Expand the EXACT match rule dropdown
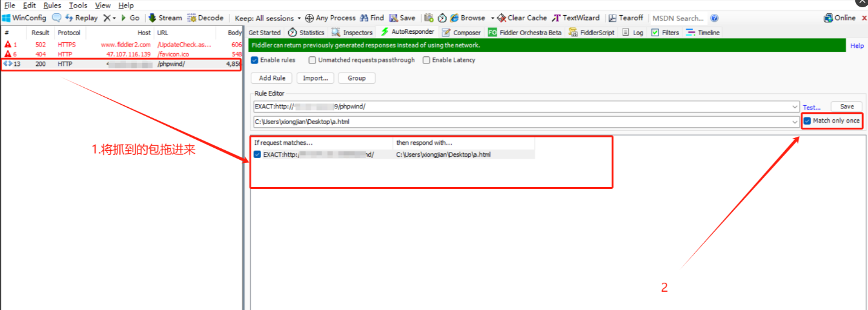Screen dimensions: 868x310 (795, 107)
